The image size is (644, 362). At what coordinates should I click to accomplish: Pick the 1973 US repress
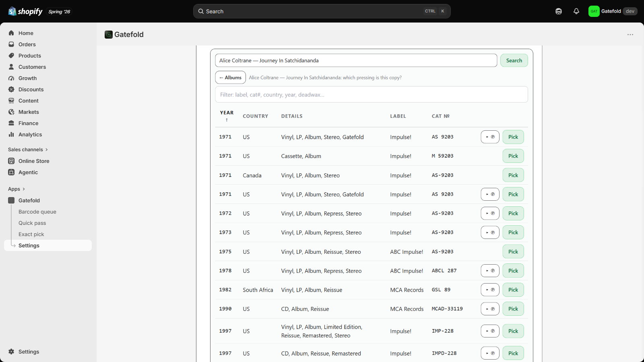[x=513, y=232]
